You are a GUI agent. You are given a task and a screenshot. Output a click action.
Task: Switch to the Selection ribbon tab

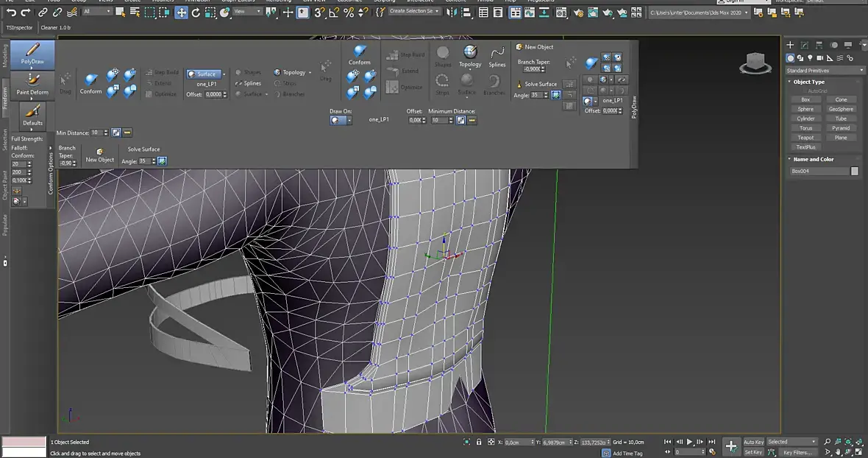[5, 140]
